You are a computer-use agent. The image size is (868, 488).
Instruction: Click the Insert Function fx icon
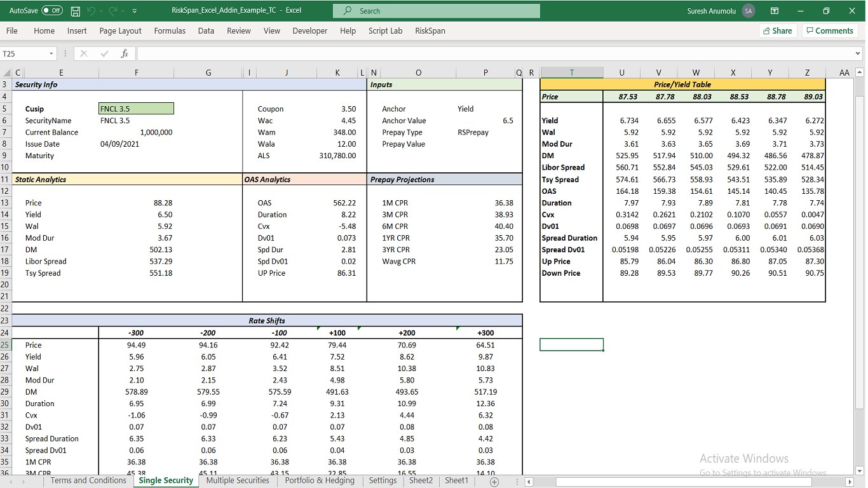click(125, 54)
